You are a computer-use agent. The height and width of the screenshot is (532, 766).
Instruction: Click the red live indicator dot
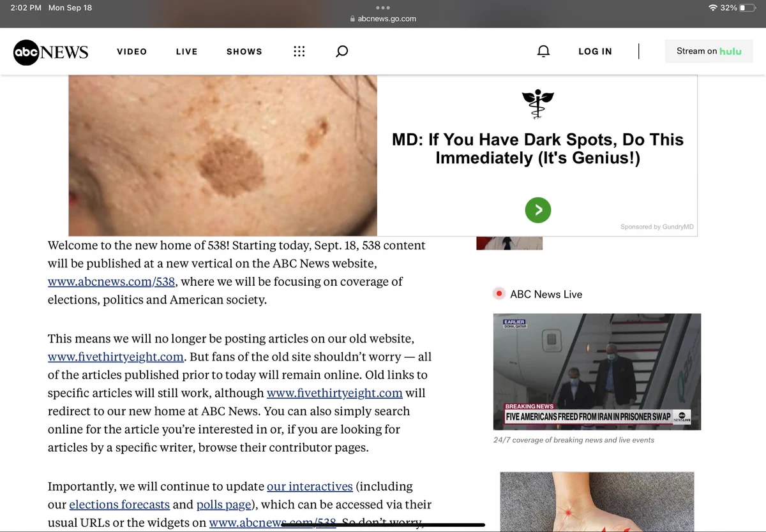coord(499,294)
